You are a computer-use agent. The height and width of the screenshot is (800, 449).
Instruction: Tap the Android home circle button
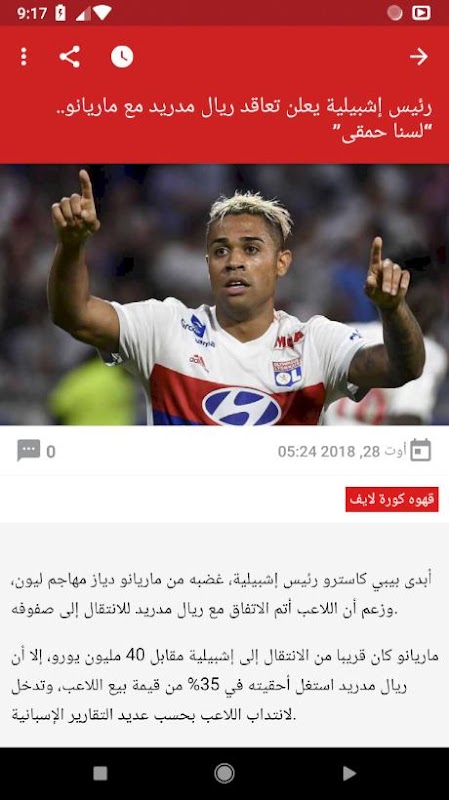[x=224, y=773]
